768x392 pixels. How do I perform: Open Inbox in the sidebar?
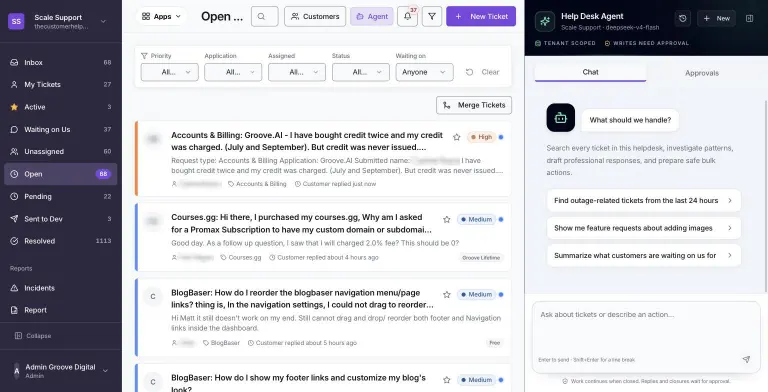[61, 62]
